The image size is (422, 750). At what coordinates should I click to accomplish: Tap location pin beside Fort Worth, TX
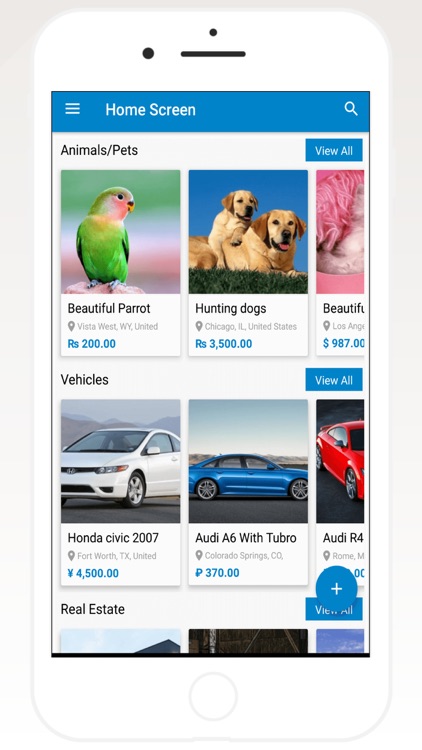[71, 556]
